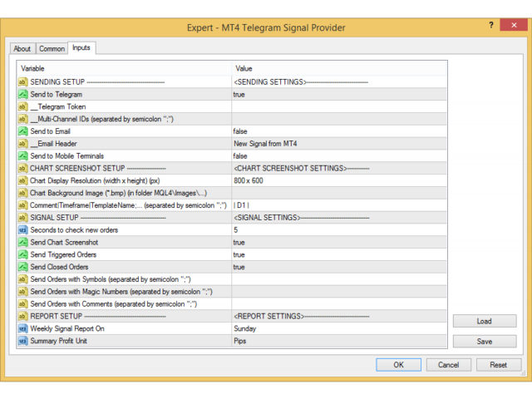Select the <CHART SCREENSHOT SETTINGS> value cell
Screen dimensions: 532x399
pos(339,168)
